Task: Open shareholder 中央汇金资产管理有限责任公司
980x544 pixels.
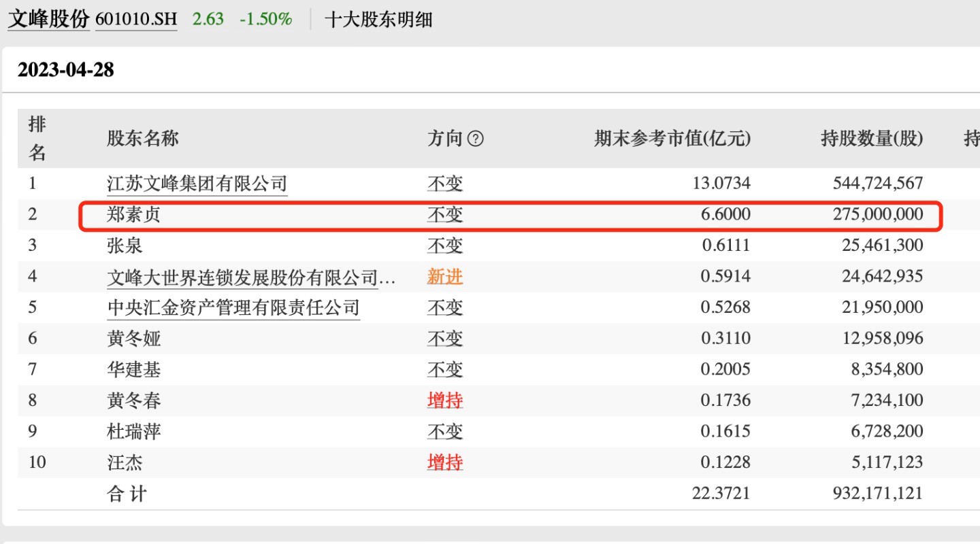Action: pyautogui.click(x=233, y=308)
